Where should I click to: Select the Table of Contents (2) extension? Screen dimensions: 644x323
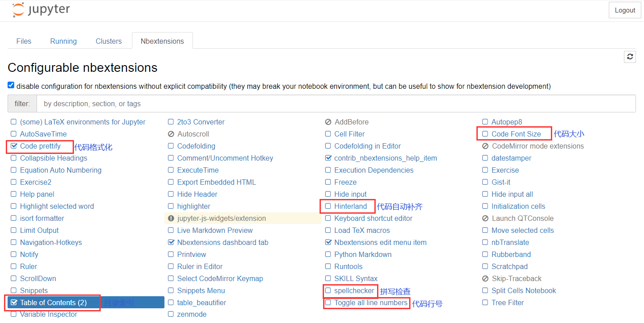point(53,302)
